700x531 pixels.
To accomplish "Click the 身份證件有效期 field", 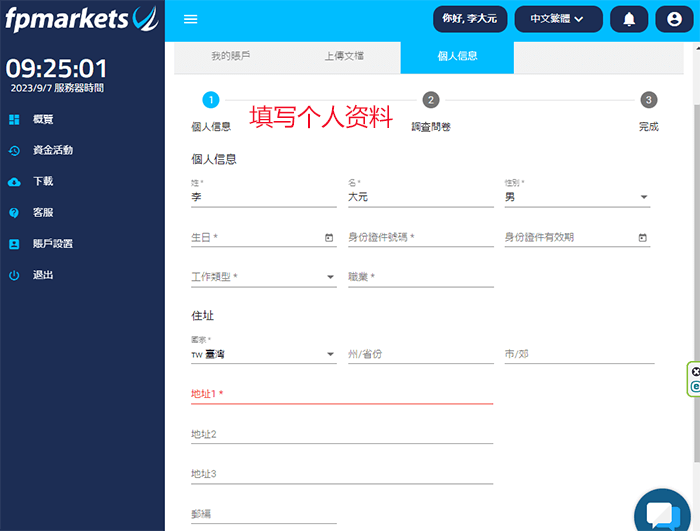I will coord(577,238).
